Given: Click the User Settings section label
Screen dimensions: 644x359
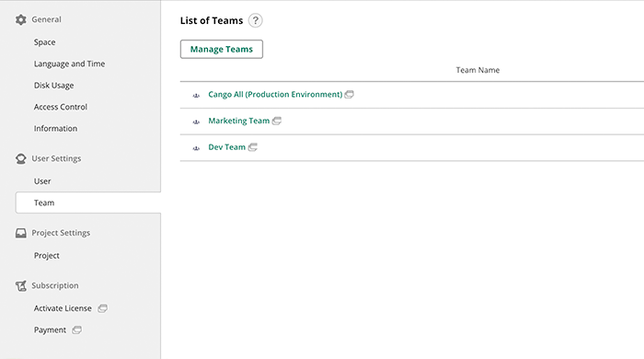Looking at the screenshot, I should pyautogui.click(x=56, y=158).
